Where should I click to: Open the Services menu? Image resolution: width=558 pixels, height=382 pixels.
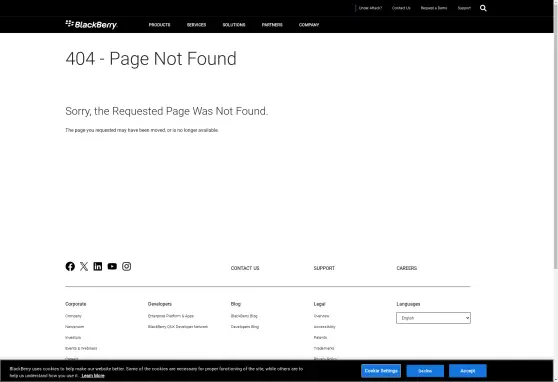coord(196,25)
